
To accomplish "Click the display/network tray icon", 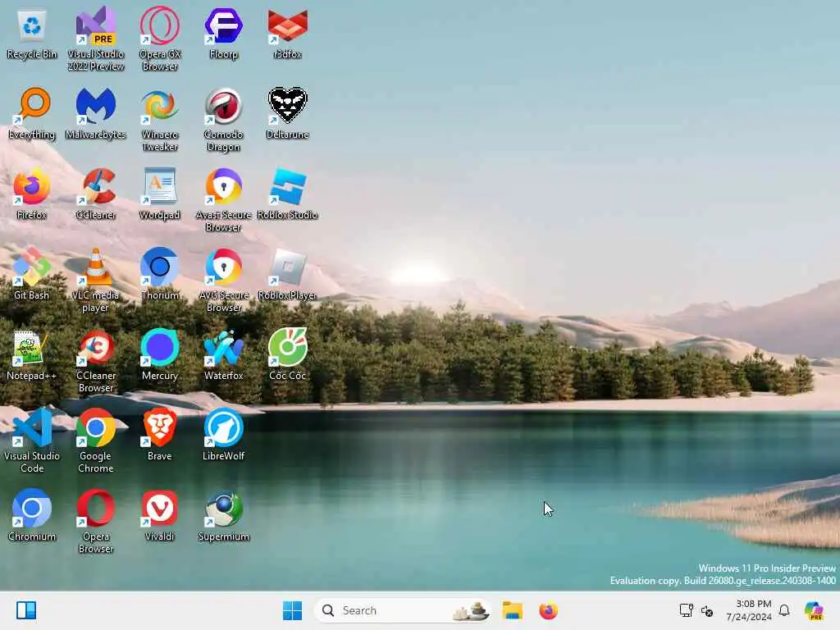I will [x=687, y=610].
